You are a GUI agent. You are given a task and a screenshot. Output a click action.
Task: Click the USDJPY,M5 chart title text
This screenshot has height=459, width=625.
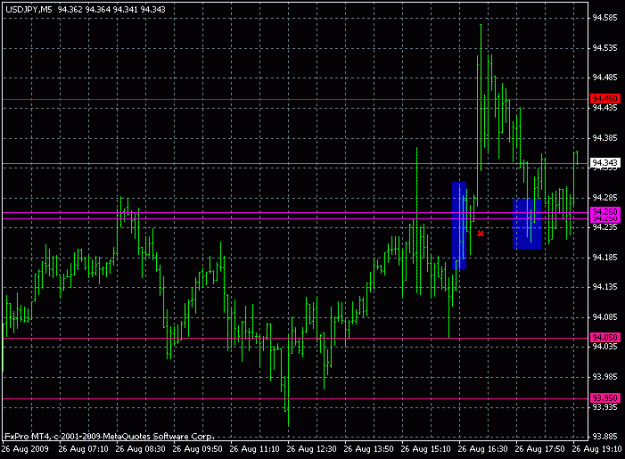pyautogui.click(x=29, y=9)
